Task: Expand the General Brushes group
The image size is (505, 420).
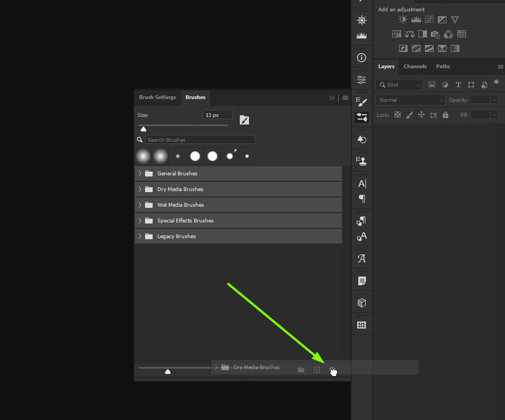Action: [140, 173]
